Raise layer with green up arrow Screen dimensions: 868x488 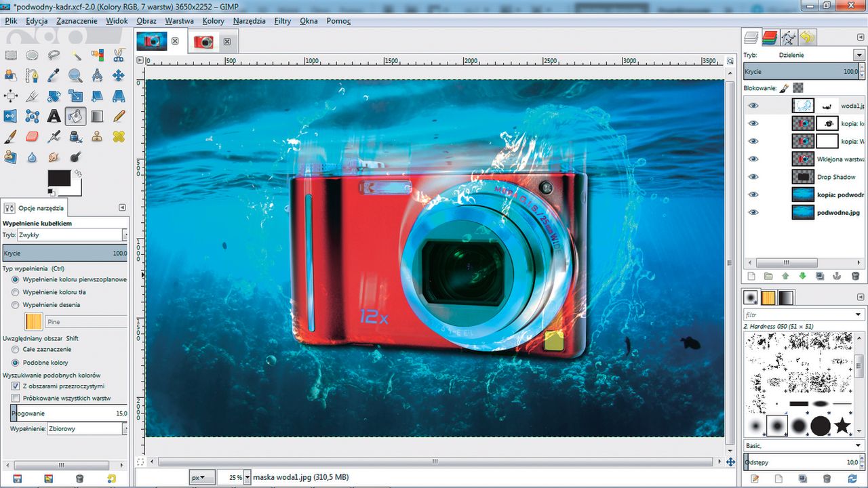(x=785, y=276)
